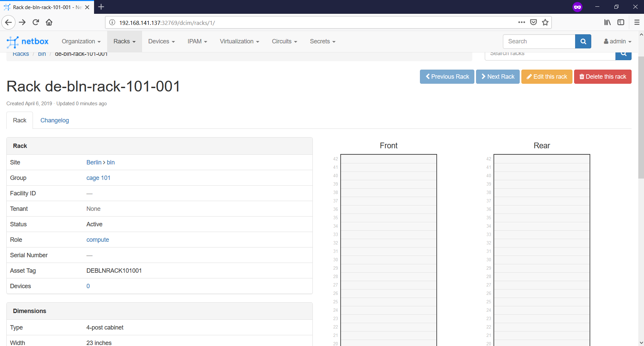Click scrollbar up arrow

(641, 34)
